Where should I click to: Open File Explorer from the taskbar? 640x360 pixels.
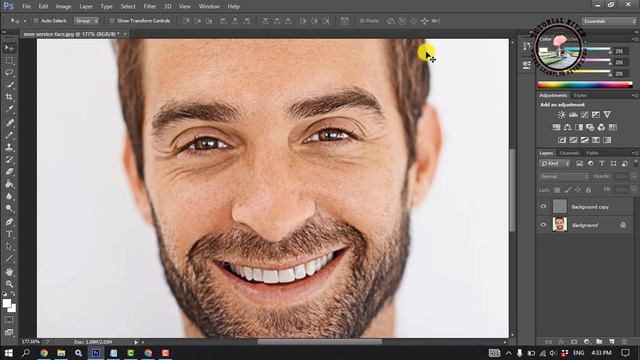pyautogui.click(x=61, y=353)
